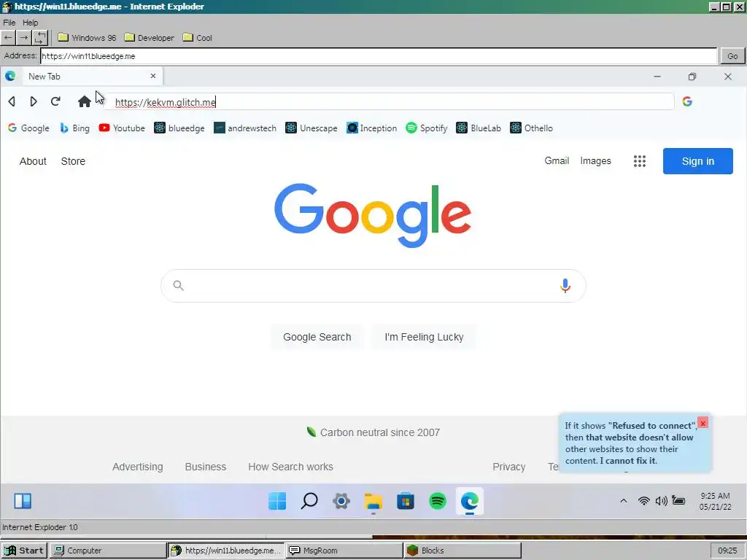Click the Go button
This screenshot has width=747, height=560.
click(x=732, y=55)
